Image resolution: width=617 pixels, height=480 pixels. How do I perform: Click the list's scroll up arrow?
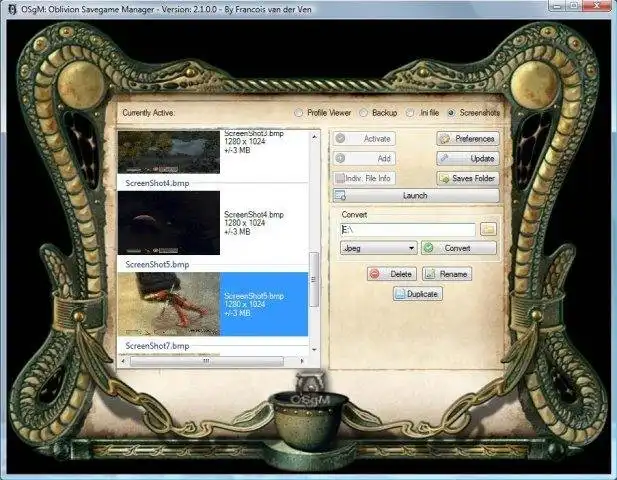pos(314,137)
